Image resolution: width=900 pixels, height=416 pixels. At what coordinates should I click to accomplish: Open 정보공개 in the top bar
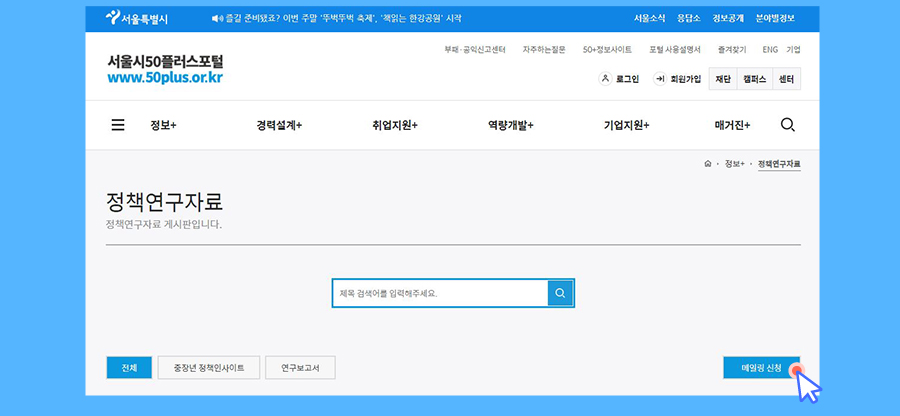[x=728, y=18]
